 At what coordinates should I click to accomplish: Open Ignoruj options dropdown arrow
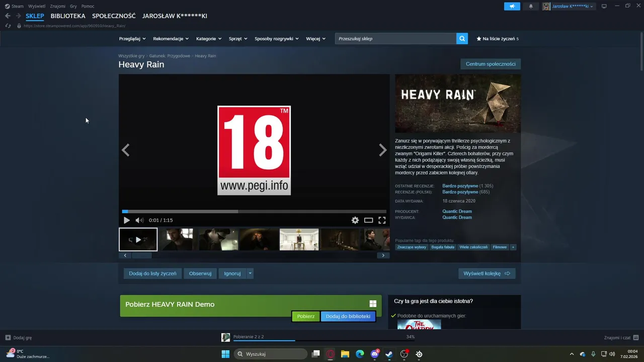tap(250, 274)
